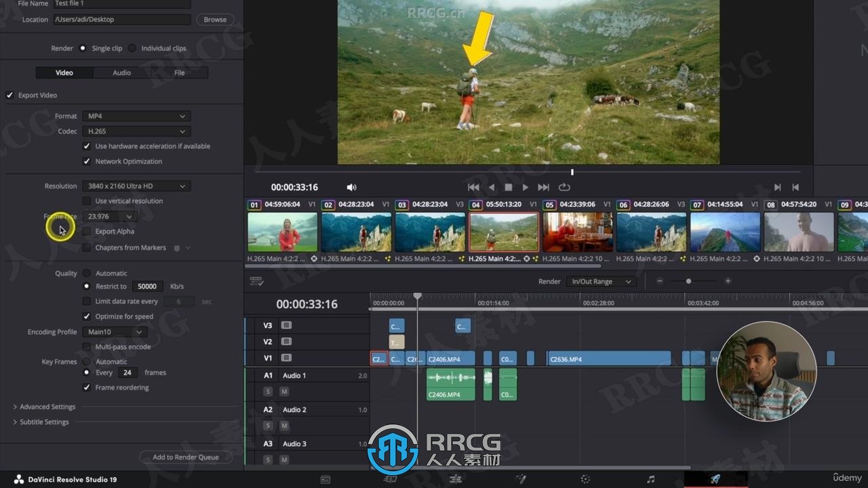
Task: Toggle Frame reordering checkbox
Action: 86,388
